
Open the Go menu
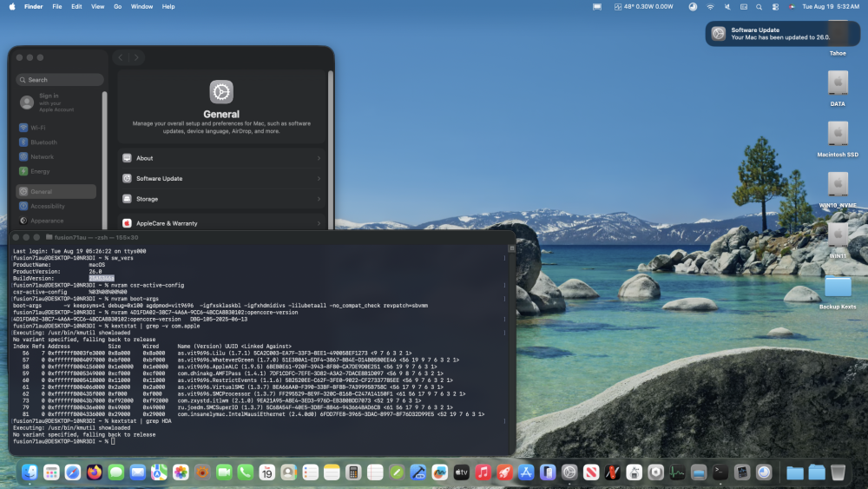pyautogui.click(x=117, y=7)
